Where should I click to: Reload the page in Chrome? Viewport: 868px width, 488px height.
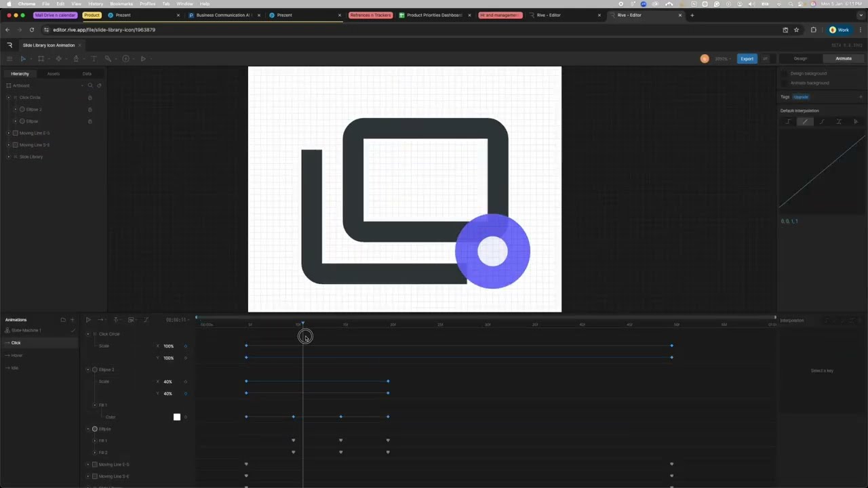pos(31,30)
